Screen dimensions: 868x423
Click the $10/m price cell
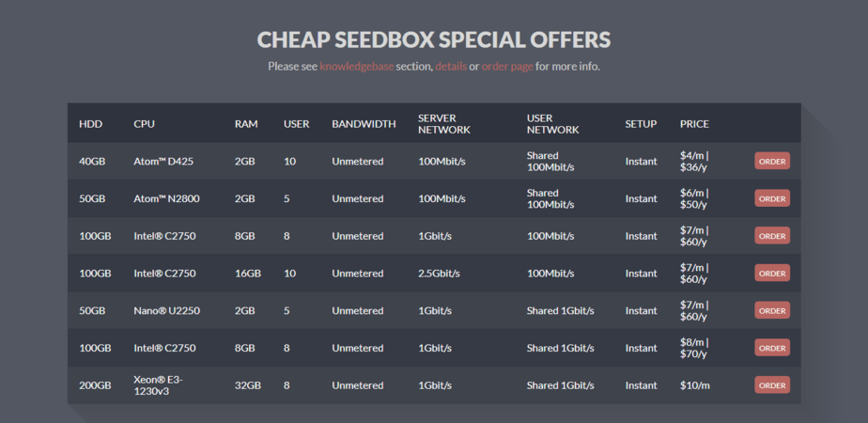pyautogui.click(x=694, y=385)
